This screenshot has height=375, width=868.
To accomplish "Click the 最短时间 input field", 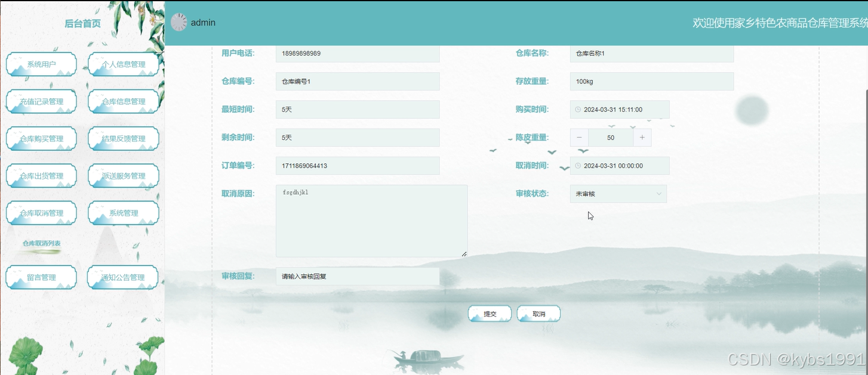I will pos(358,110).
